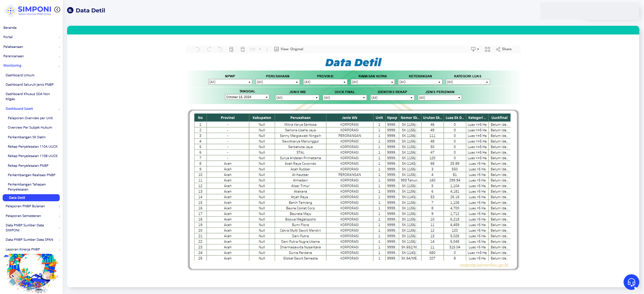Click the Share button
The image size is (644, 294).
coord(504,49)
